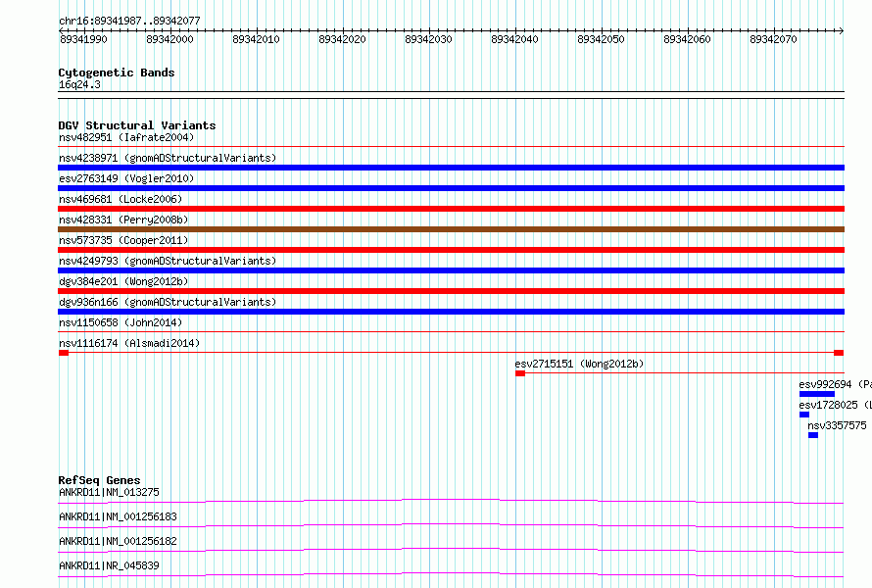Open variant nsv573735 (Cooper2011) label
Image resolution: width=872 pixels, height=588 pixels.
click(x=123, y=240)
